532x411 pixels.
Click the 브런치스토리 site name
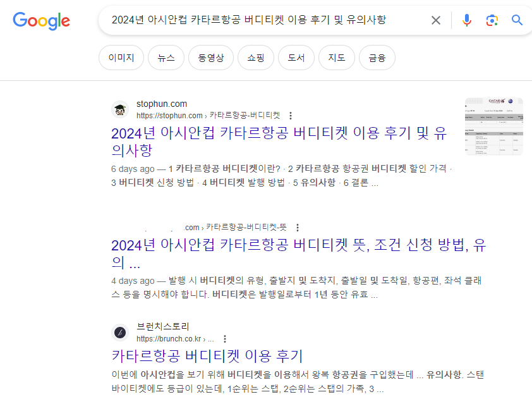click(x=162, y=326)
